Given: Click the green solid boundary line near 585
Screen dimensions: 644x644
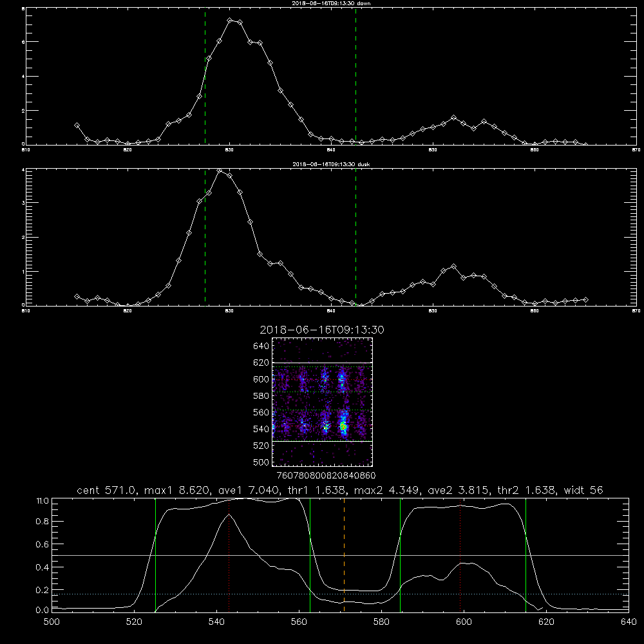Looking at the screenshot, I should pos(400,555).
